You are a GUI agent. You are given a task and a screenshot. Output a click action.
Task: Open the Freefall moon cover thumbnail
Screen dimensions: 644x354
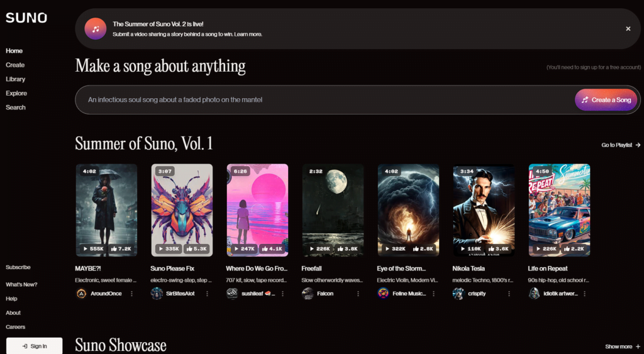[x=333, y=210]
